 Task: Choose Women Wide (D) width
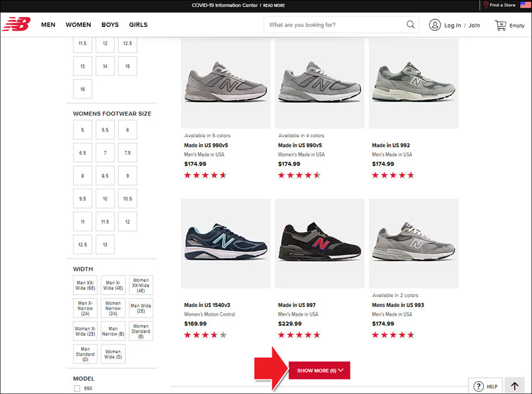coord(113,354)
